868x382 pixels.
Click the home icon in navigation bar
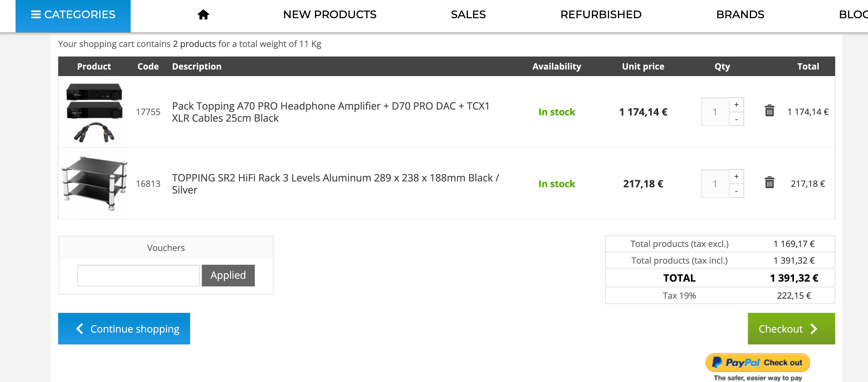click(x=203, y=15)
